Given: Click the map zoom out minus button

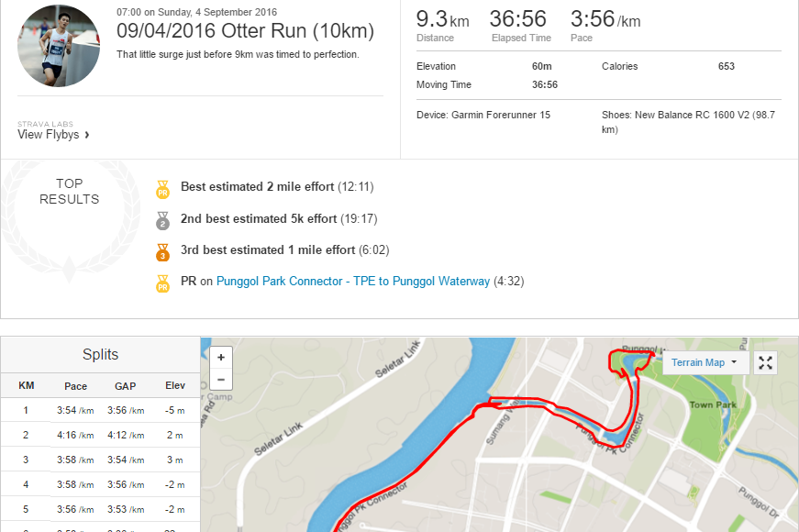Looking at the screenshot, I should [221, 380].
